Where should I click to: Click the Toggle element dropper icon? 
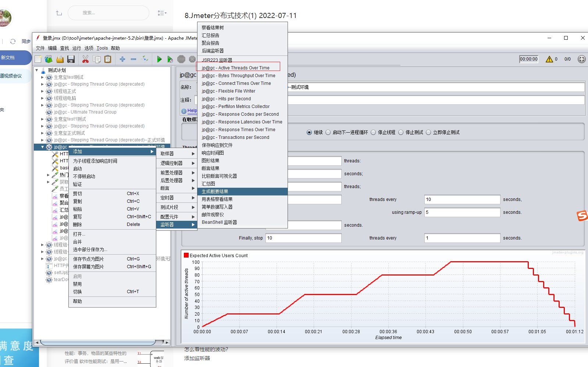click(x=145, y=59)
